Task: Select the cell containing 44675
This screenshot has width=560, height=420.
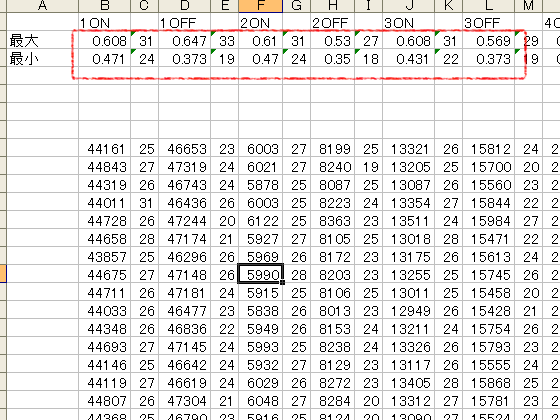Action: (x=105, y=274)
